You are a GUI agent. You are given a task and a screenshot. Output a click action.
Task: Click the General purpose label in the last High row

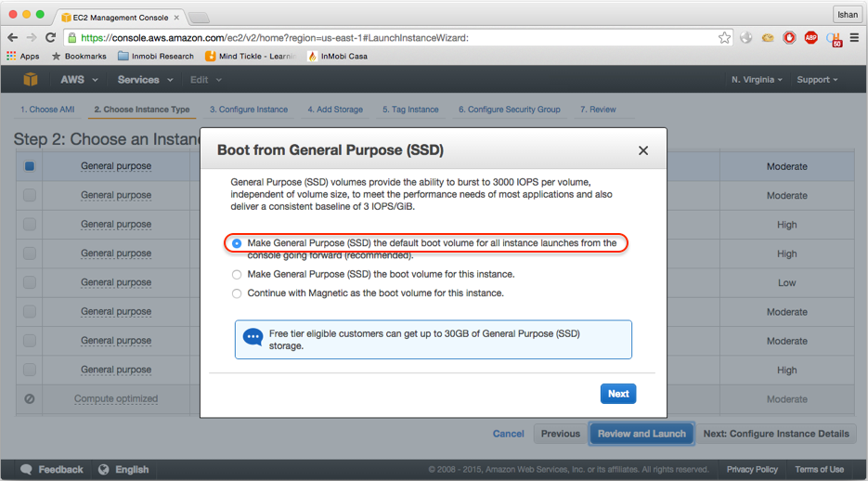point(116,370)
